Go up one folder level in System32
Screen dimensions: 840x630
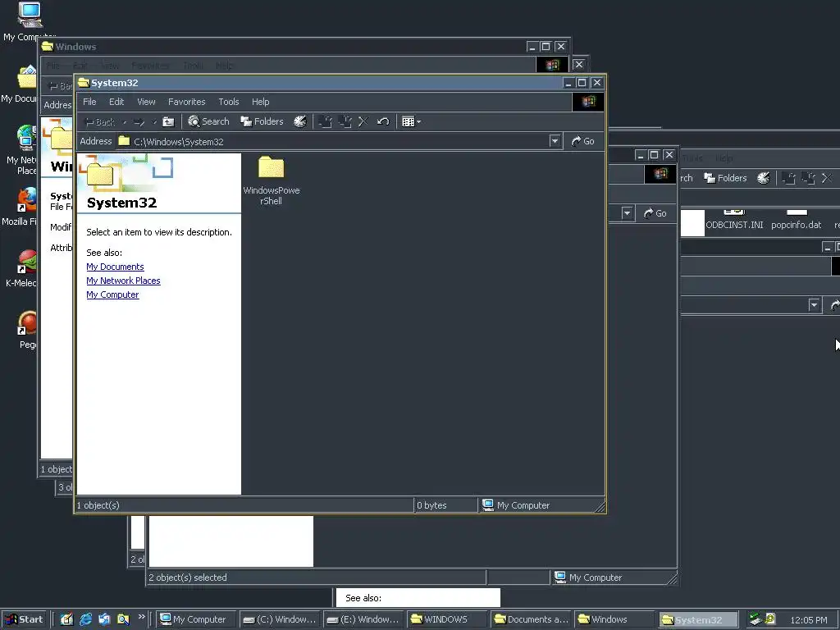(168, 122)
